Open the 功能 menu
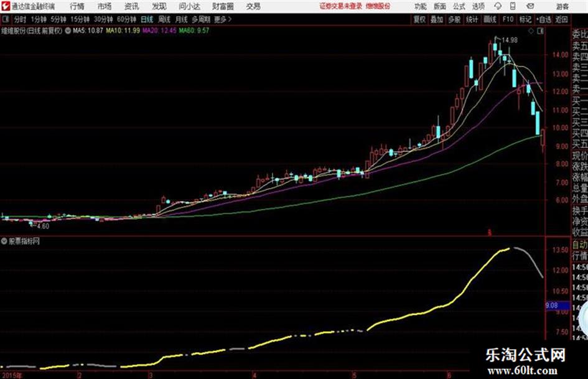588x379 pixels. (x=421, y=6)
